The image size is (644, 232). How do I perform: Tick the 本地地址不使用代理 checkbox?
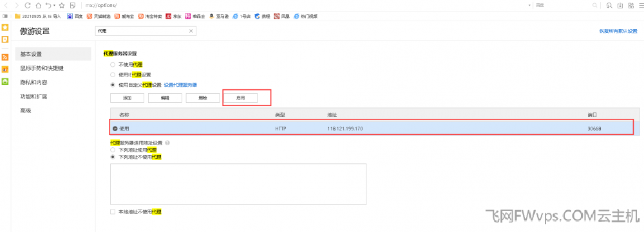(x=113, y=212)
